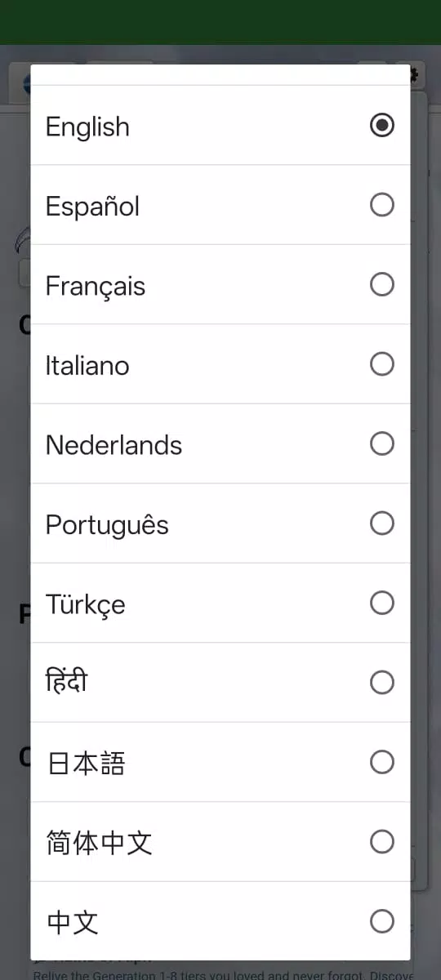Enable the Português radio button
441x980 pixels.
(x=382, y=523)
